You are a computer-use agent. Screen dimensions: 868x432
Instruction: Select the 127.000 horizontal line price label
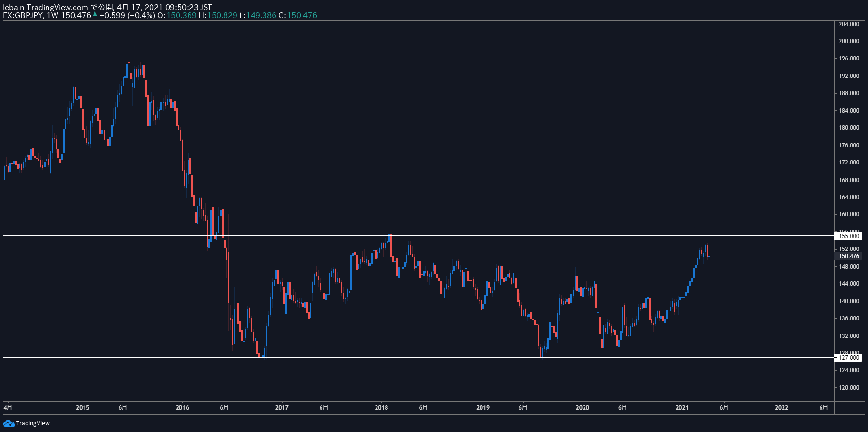point(849,358)
